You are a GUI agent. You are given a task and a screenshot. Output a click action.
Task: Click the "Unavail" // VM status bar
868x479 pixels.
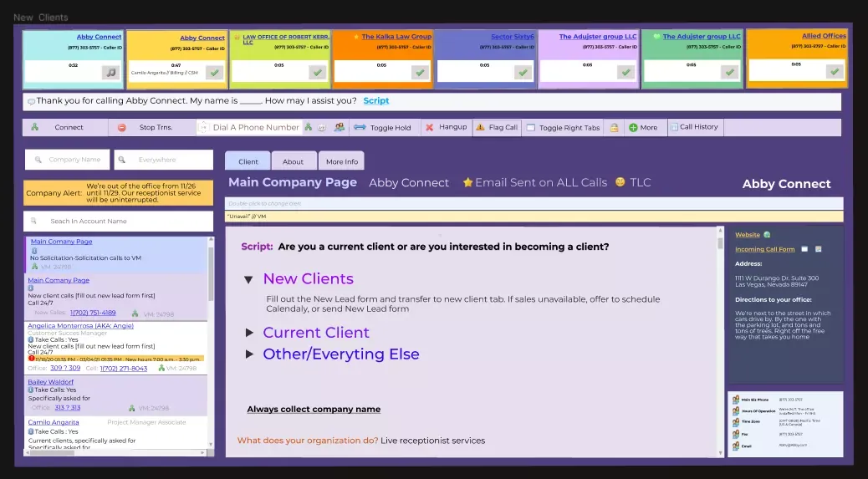(534, 217)
